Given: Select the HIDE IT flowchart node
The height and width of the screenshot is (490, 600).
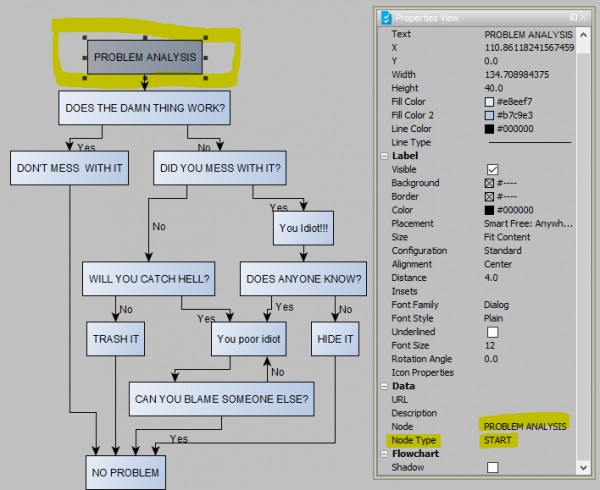Looking at the screenshot, I should [x=335, y=339].
